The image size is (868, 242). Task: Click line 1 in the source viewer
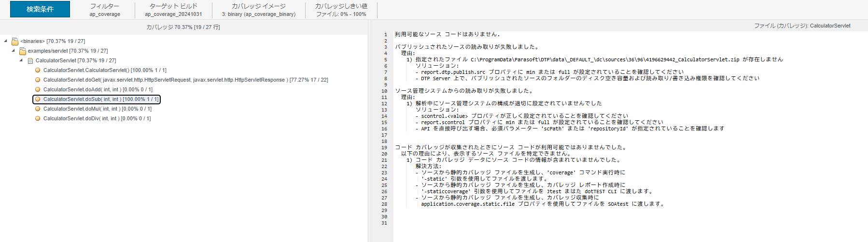click(x=447, y=34)
